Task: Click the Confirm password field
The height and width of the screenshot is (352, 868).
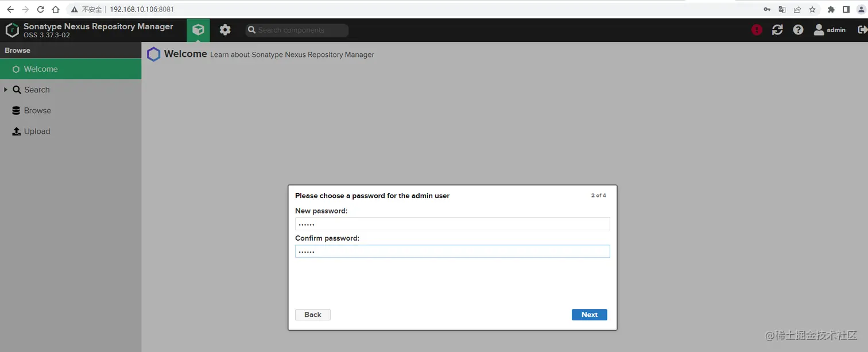Action: [x=452, y=252]
